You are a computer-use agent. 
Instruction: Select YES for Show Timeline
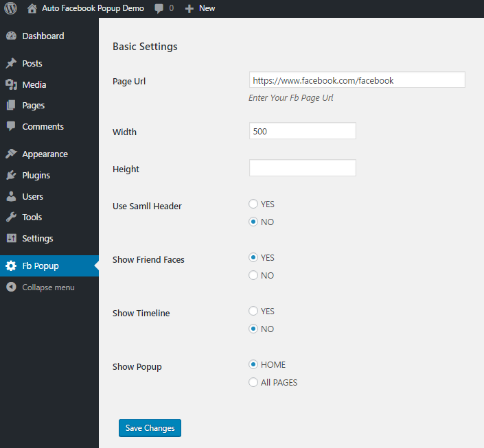(253, 311)
